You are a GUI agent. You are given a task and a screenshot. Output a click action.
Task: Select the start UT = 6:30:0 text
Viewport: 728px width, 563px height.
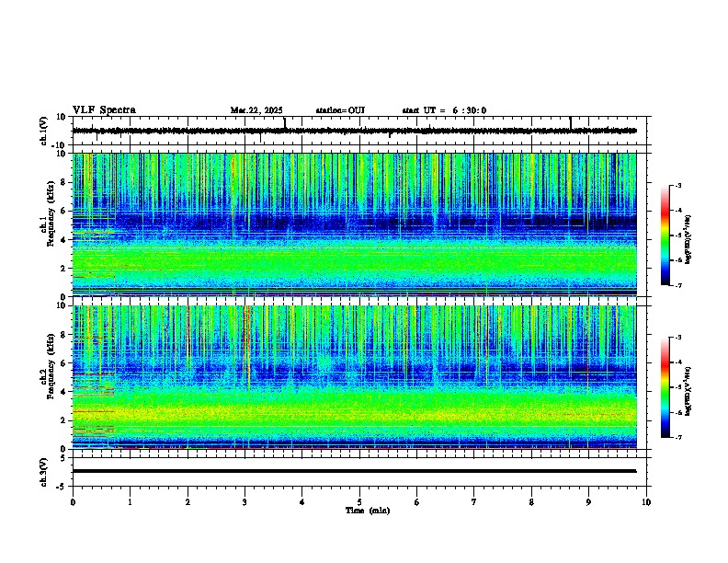pos(444,110)
